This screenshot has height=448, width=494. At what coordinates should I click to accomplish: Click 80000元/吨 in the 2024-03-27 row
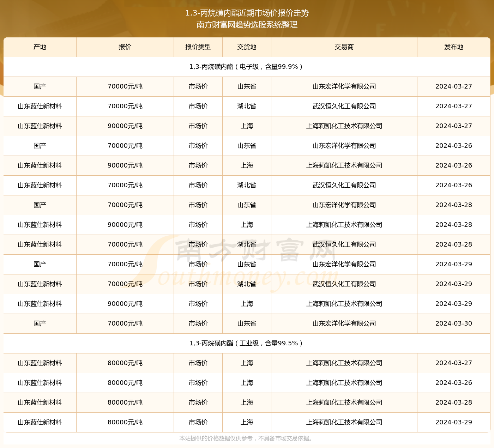click(125, 363)
